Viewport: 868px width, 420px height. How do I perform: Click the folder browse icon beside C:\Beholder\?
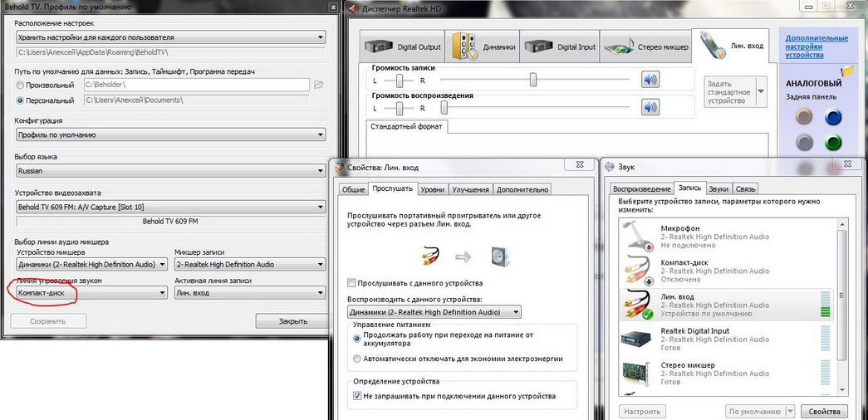[x=318, y=85]
